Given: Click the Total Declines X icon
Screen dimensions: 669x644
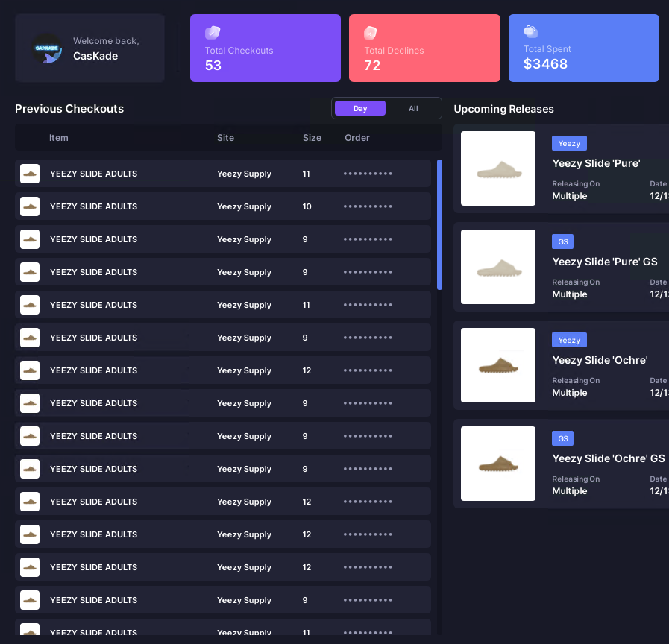Looking at the screenshot, I should pyautogui.click(x=371, y=32).
